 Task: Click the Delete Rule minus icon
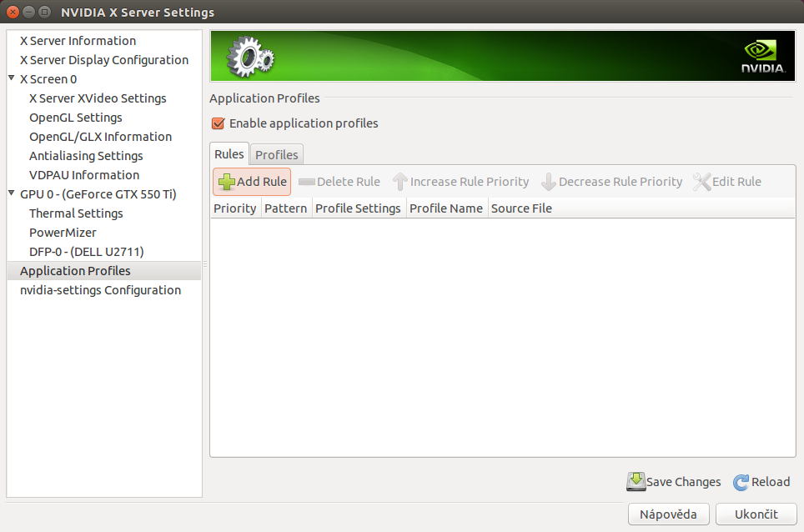click(x=307, y=182)
